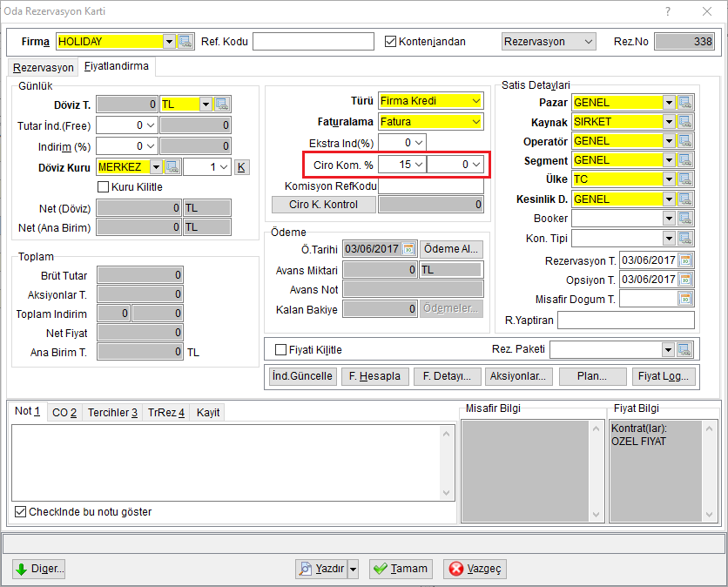
Task: Click the help question mark in title bar
Action: point(668,11)
